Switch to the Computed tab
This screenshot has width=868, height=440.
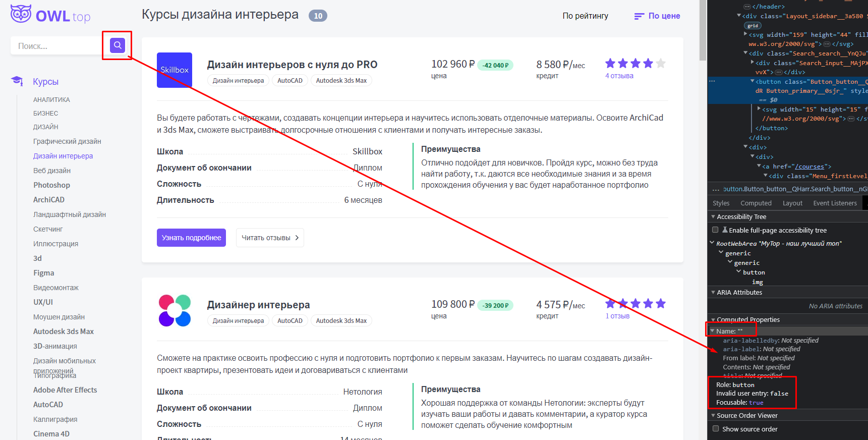click(756, 203)
